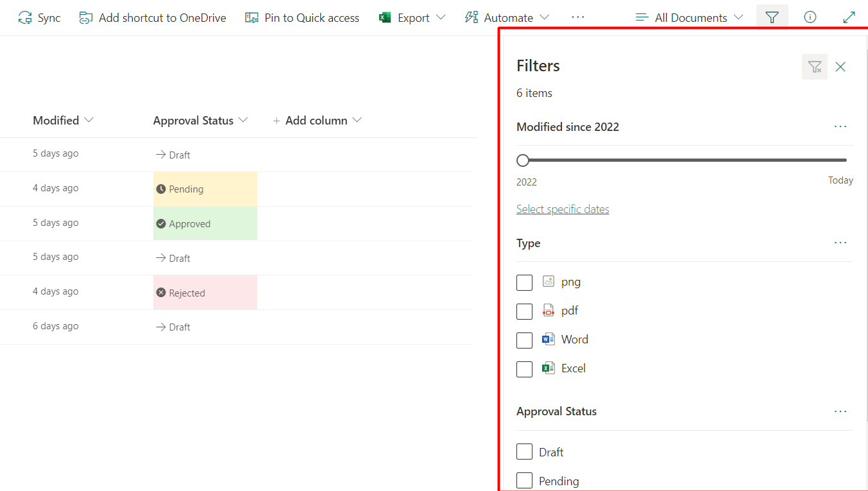Click the Rejected status cell
The height and width of the screenshot is (491, 868).
205,293
